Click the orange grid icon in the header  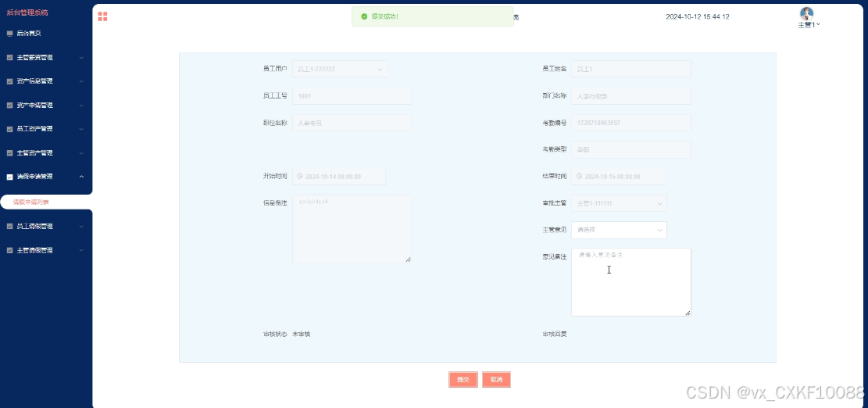[x=102, y=16]
